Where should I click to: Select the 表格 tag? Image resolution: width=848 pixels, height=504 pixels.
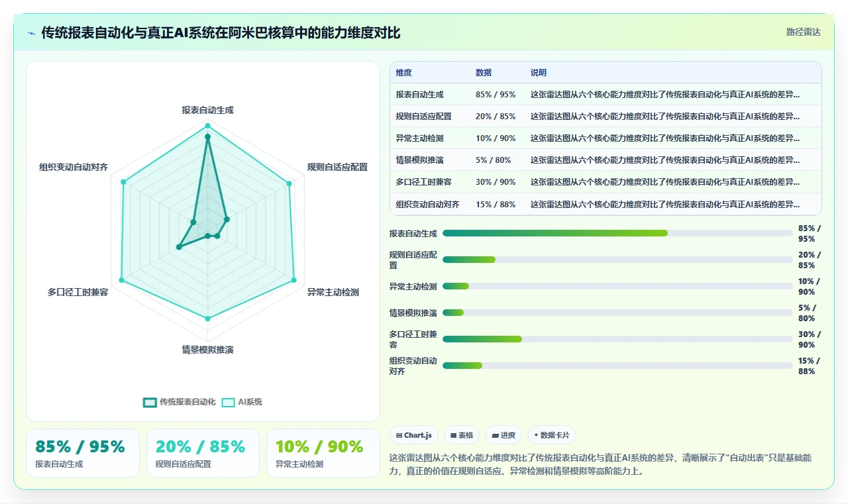pos(462,435)
